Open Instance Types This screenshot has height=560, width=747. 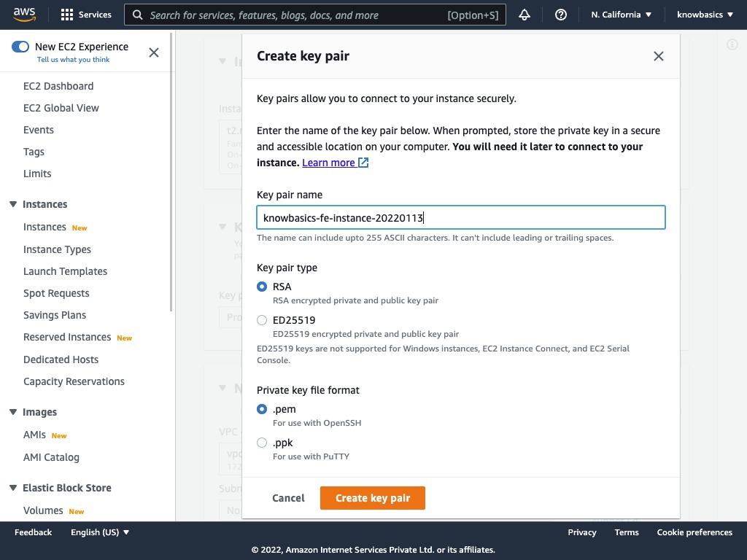click(57, 249)
